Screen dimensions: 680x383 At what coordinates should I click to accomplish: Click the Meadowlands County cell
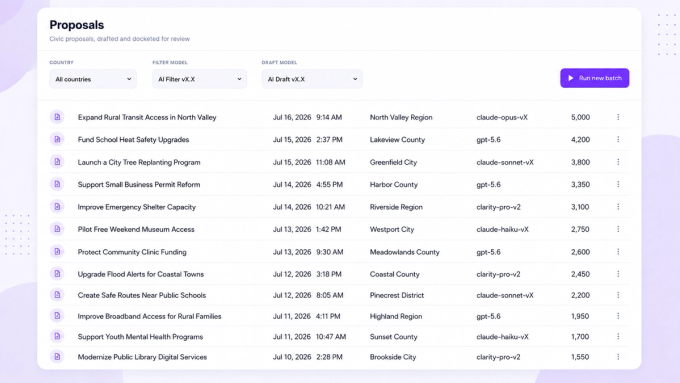click(404, 252)
